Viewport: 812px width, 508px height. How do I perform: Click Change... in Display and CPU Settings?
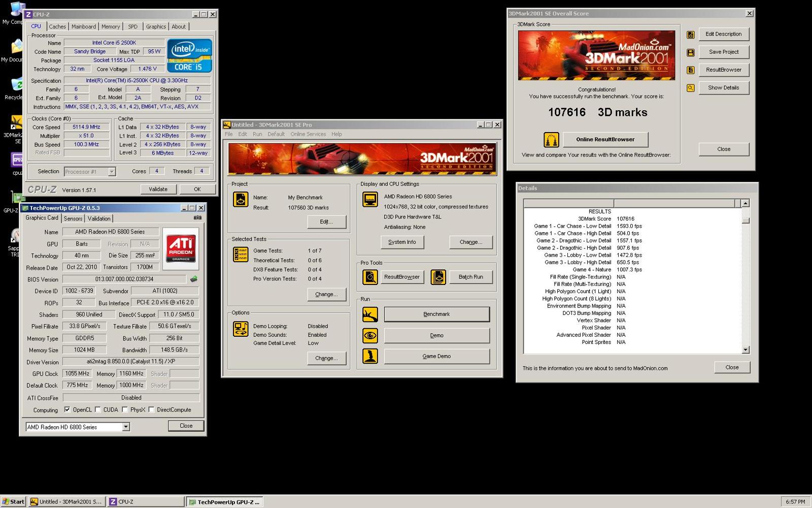(x=471, y=242)
